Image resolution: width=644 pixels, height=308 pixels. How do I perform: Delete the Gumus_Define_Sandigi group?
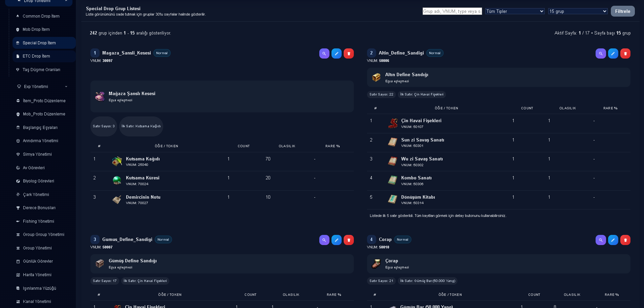click(348, 240)
